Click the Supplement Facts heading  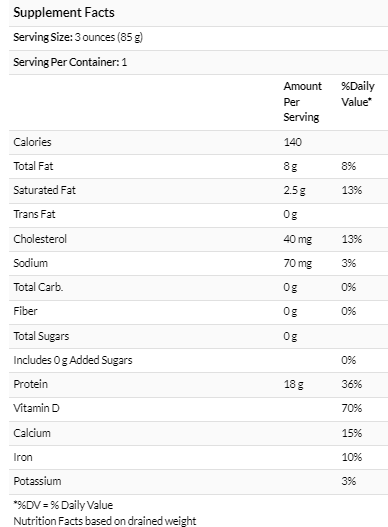(x=64, y=13)
